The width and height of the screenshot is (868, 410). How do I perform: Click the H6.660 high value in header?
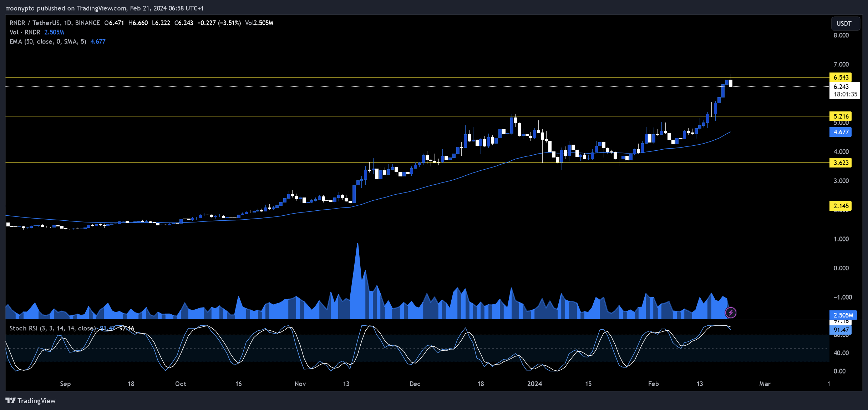138,23
